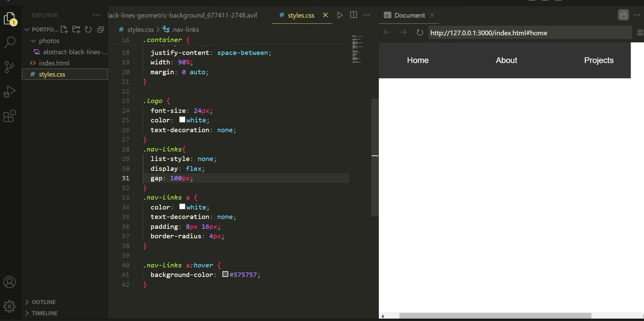Click the preview horizontal scrollbar thumb
This screenshot has height=321, width=644.
[x=495, y=316]
